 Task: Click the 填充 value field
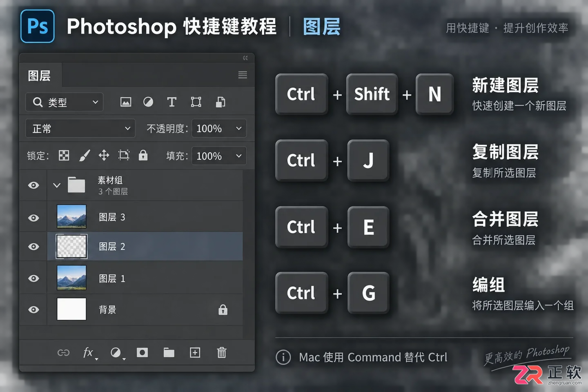219,156
